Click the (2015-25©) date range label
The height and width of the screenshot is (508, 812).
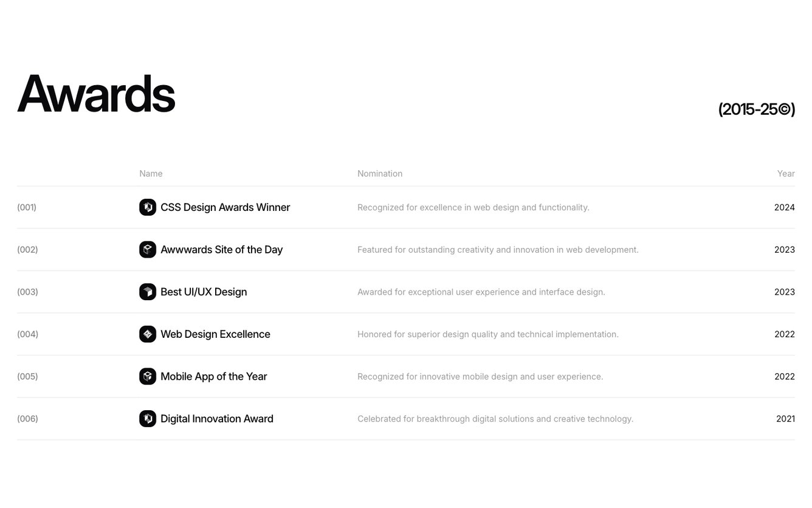[x=756, y=109]
